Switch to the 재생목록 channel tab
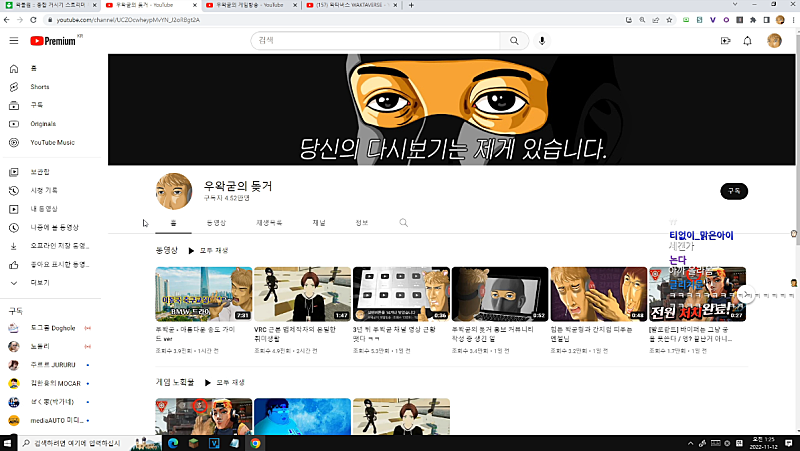This screenshot has height=451, width=800. 269,223
